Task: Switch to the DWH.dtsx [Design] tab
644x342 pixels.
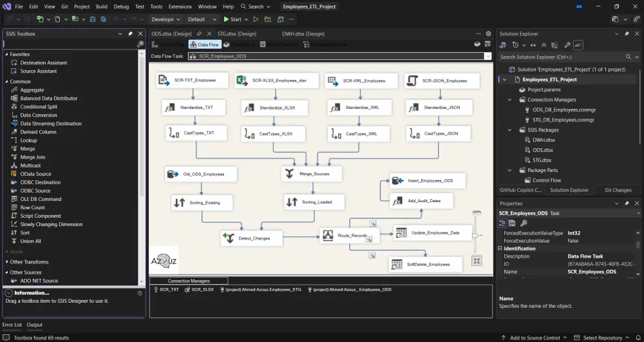Action: point(303,33)
